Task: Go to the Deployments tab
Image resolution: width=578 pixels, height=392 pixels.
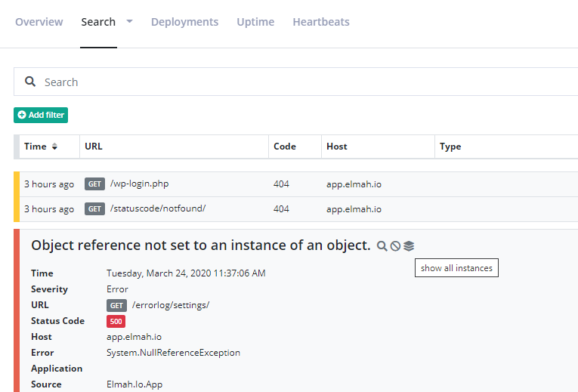Action: (184, 22)
